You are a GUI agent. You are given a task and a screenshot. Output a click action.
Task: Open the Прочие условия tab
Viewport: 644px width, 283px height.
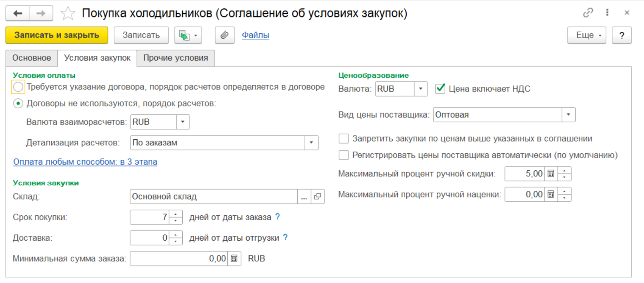coord(175,58)
